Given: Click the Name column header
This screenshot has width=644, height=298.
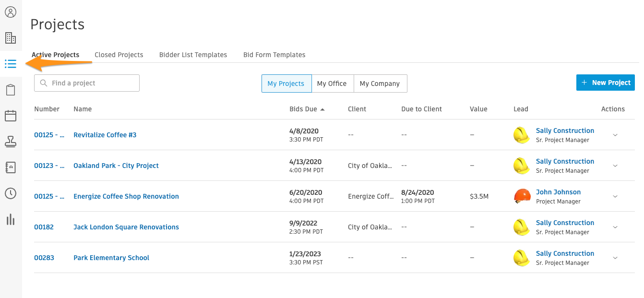Looking at the screenshot, I should pyautogui.click(x=83, y=109).
